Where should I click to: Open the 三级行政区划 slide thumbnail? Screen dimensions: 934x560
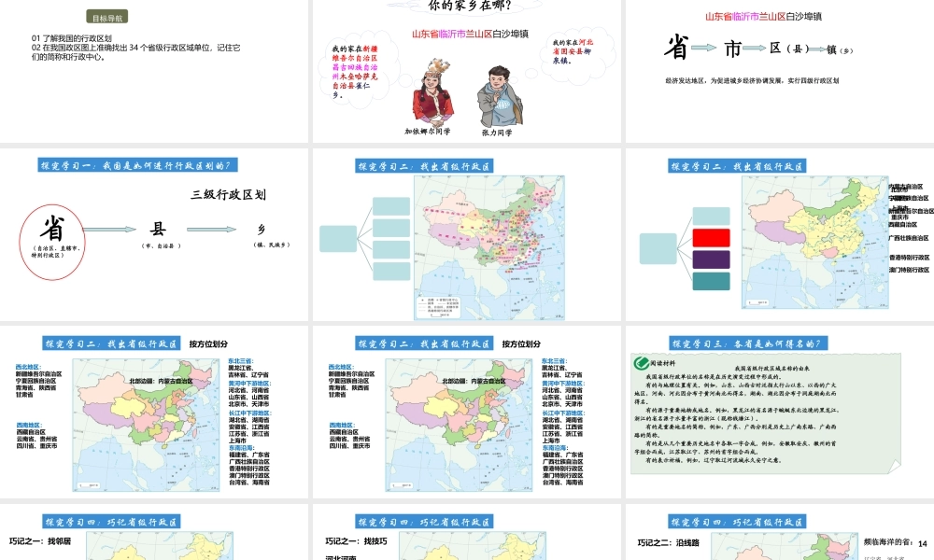point(154,235)
